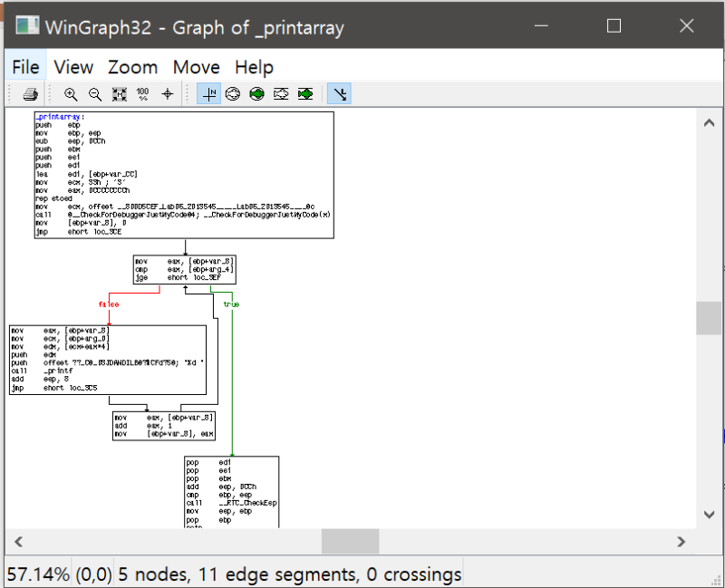725x588 pixels.
Task: Click the node calling _printf
Action: [x=108, y=360]
